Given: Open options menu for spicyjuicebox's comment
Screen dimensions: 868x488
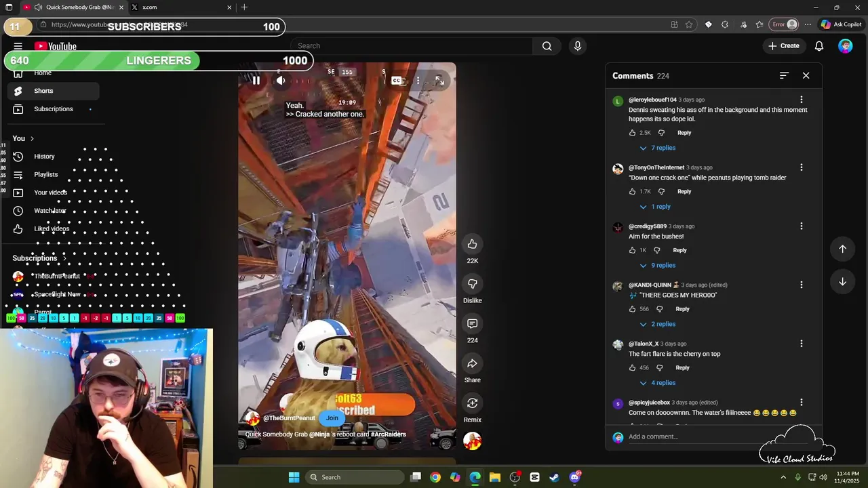Looking at the screenshot, I should [x=802, y=403].
